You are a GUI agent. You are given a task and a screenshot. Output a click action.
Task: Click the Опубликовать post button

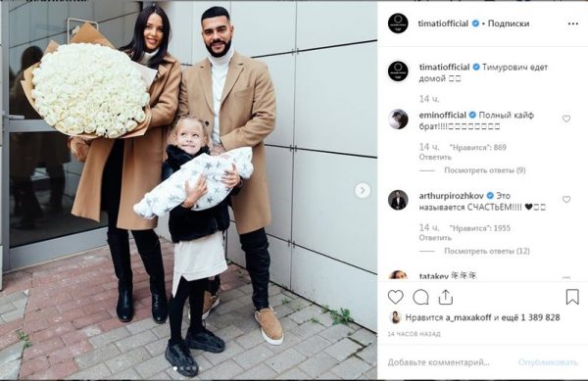click(548, 362)
